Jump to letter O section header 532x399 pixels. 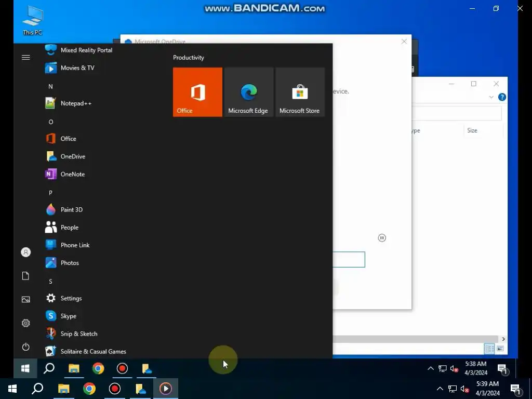[50, 122]
